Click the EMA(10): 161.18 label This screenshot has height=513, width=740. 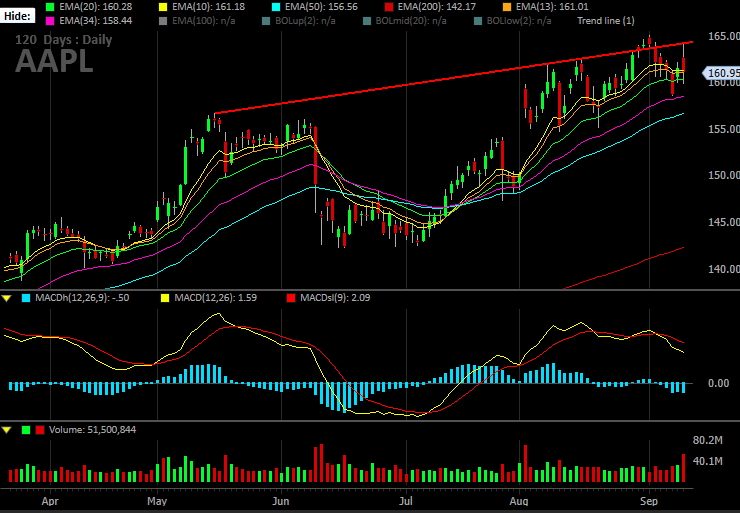[209, 7]
